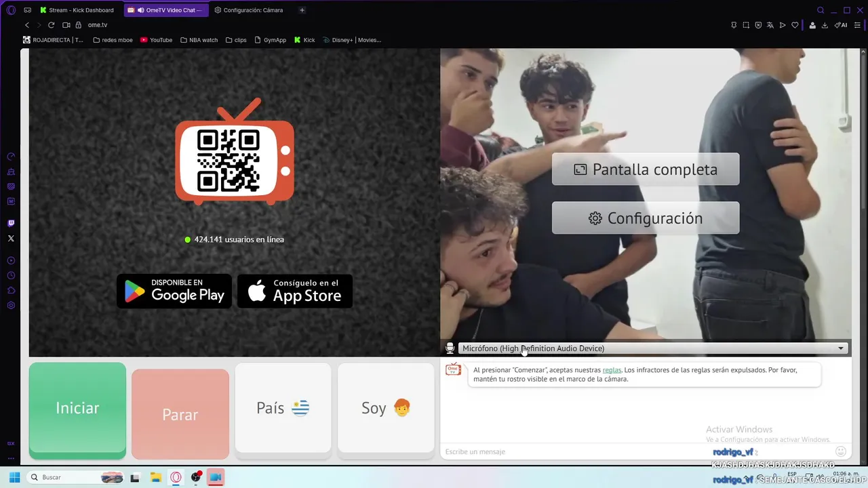Click the site security padlock icon
Image resolution: width=868 pixels, height=488 pixels.
point(78,25)
